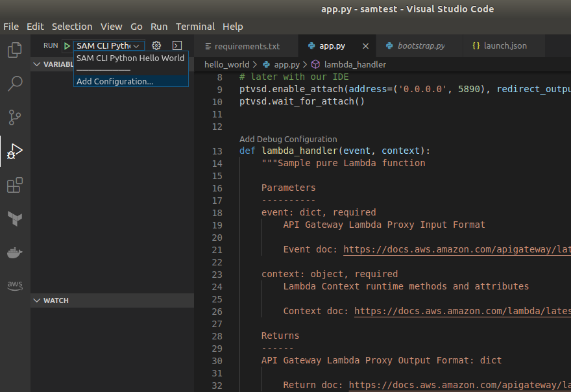Open the Terraform extension view
The height and width of the screenshot is (392, 571).
pyautogui.click(x=15, y=219)
